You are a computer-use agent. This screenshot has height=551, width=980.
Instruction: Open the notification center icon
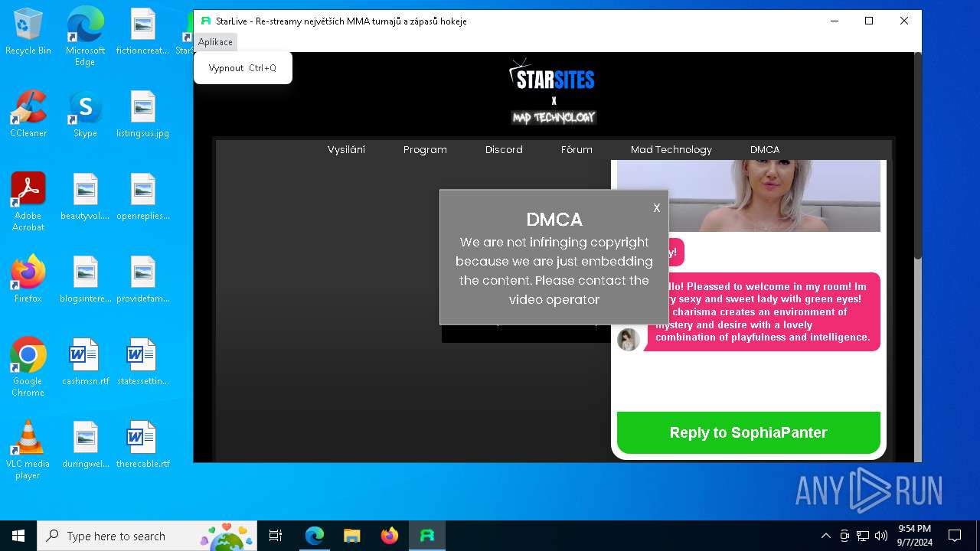coord(955,536)
